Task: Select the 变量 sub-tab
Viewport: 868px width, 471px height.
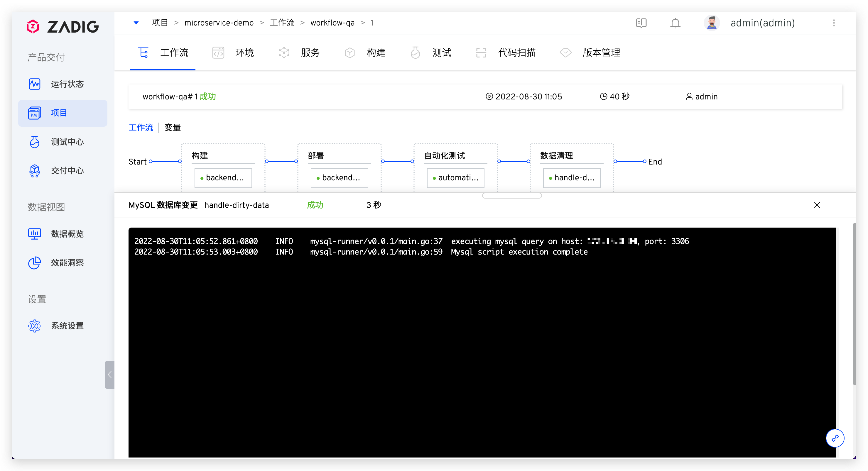Action: click(x=173, y=128)
